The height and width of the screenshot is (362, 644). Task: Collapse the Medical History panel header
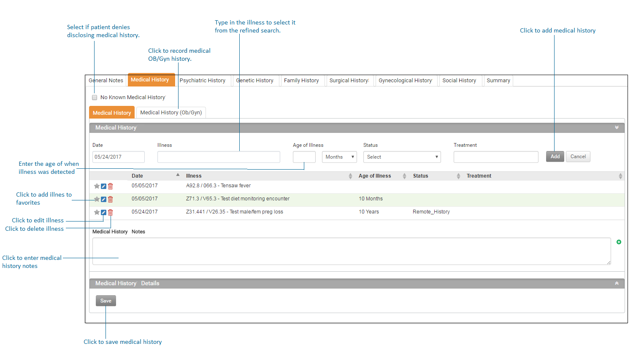click(x=617, y=127)
